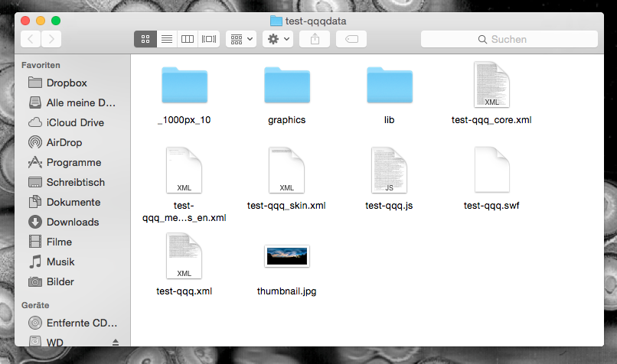Open the gear action menu

[x=277, y=39]
